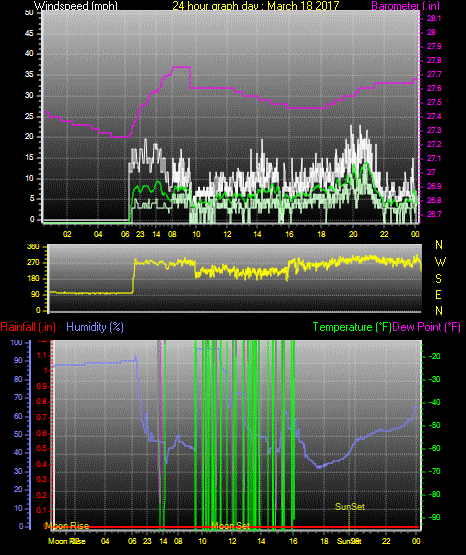The image size is (466, 555).
Task: Click rainfall axis value 0.7
Action: [42, 417]
